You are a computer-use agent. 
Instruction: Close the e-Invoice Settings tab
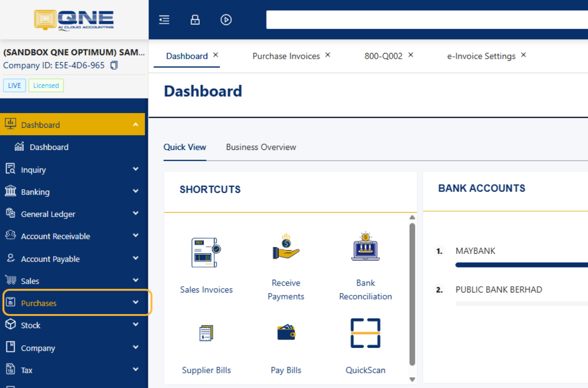click(523, 55)
